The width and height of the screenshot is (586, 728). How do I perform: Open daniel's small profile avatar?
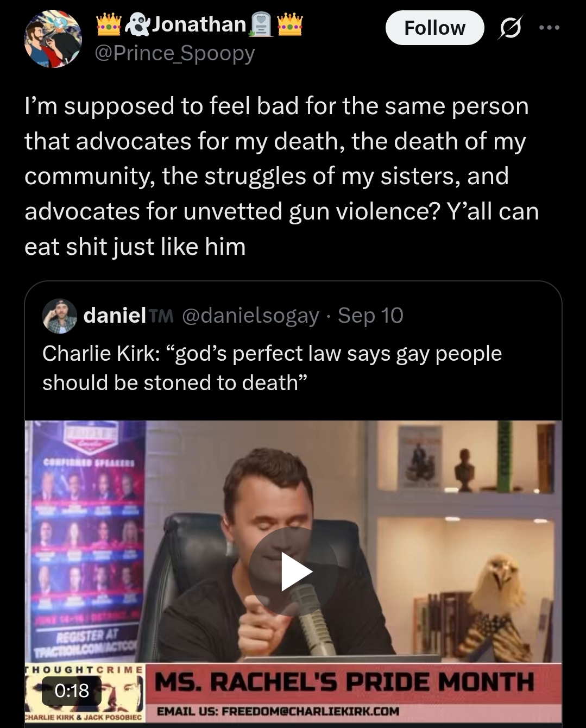[x=59, y=316]
